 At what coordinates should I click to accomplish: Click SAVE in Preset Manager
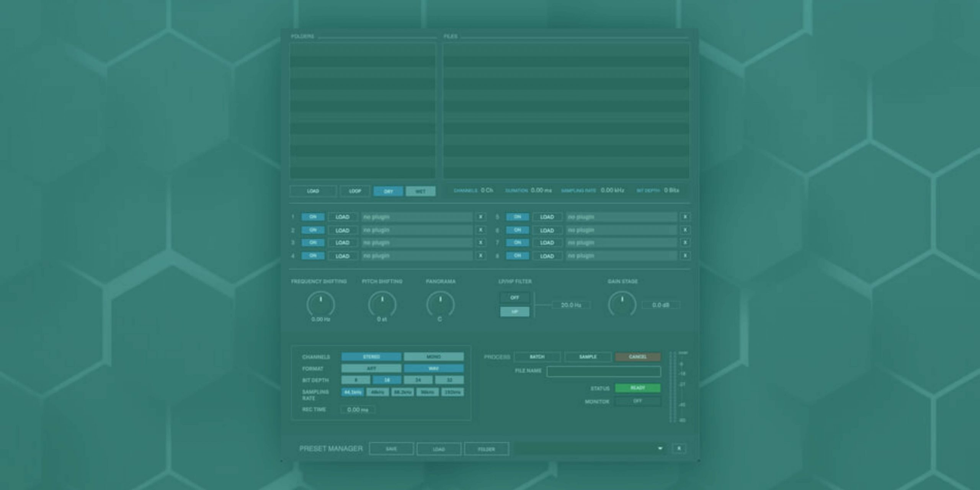391,449
